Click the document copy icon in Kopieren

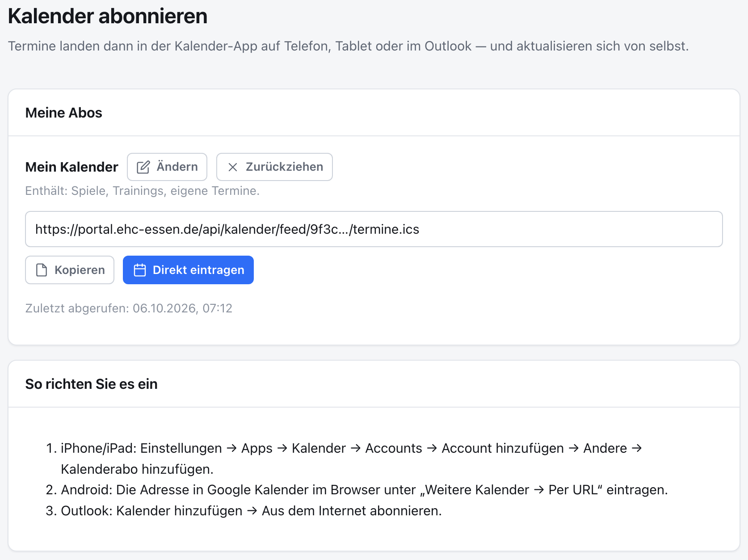pos(42,270)
